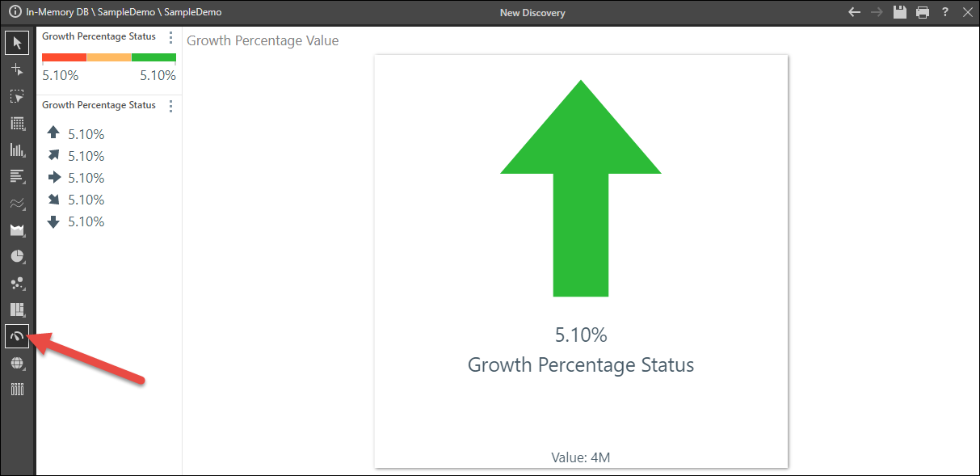The width and height of the screenshot is (980, 476).
Task: Open color legend options menu
Action: pyautogui.click(x=170, y=37)
